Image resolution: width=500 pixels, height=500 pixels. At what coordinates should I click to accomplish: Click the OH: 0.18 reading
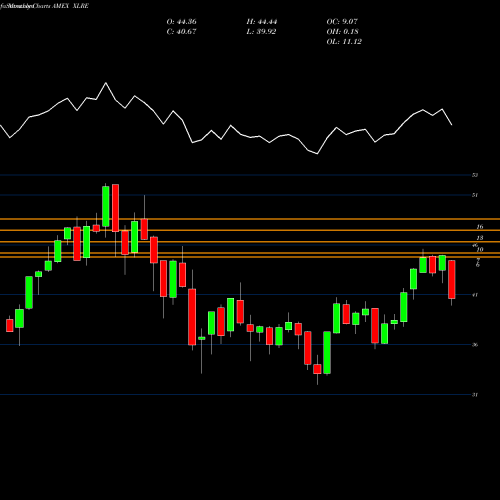[342, 32]
